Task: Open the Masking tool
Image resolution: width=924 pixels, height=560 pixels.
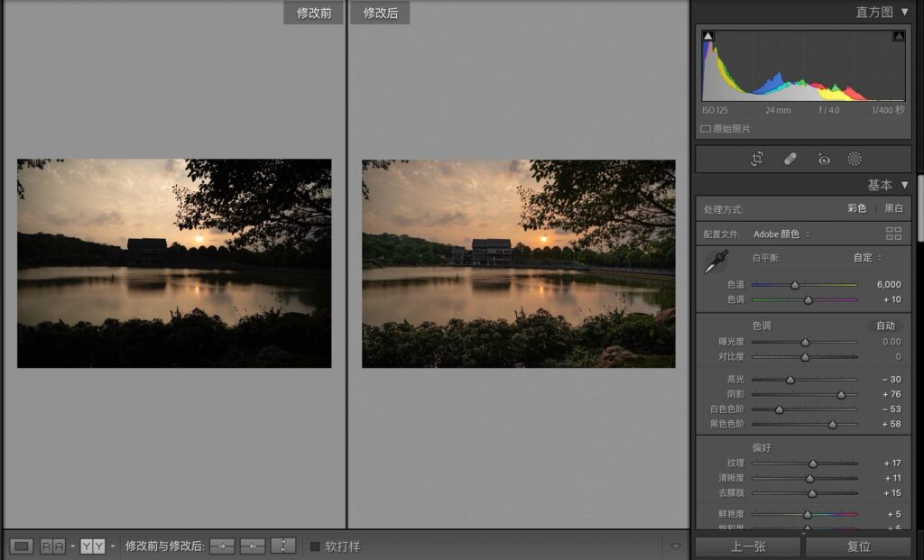Action: pyautogui.click(x=855, y=159)
